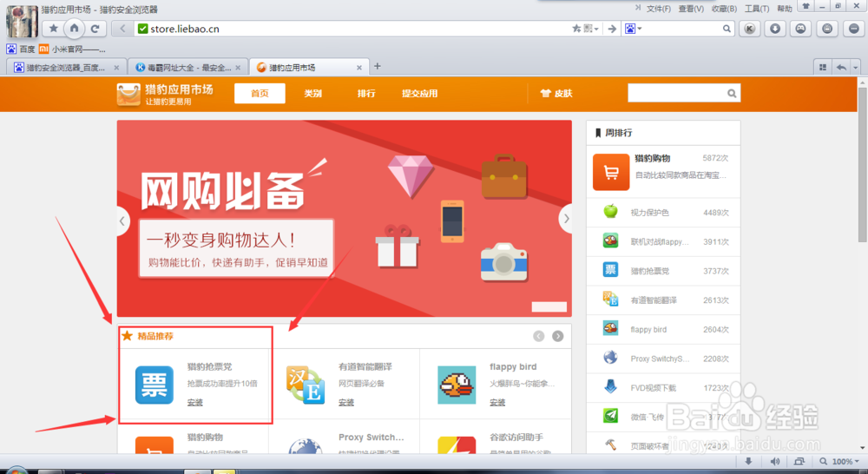The height and width of the screenshot is (474, 868).
Task: Page 精品推荐 list backward
Action: point(539,336)
